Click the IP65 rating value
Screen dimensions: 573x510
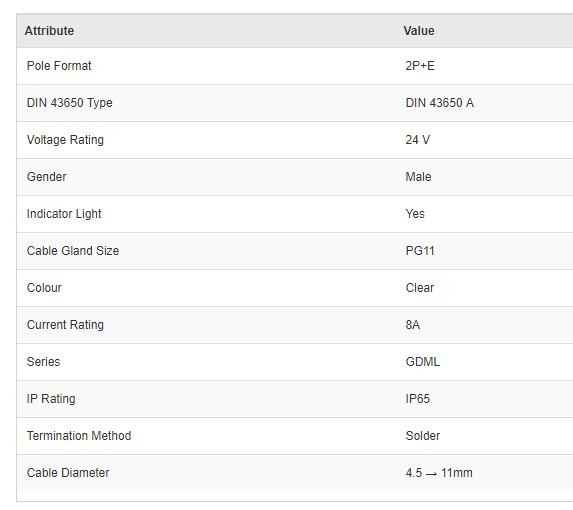click(418, 399)
